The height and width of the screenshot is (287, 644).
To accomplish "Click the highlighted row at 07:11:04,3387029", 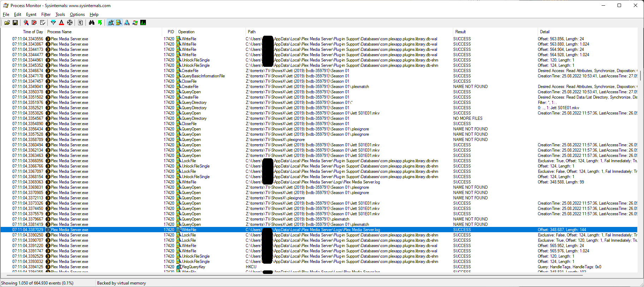I will (x=319, y=230).
